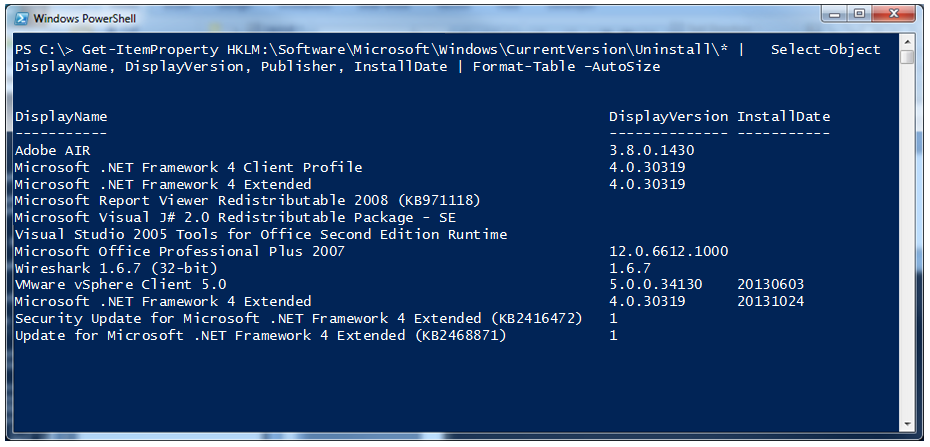
Task: Click the vertical scrollbar thumb
Action: click(906, 57)
